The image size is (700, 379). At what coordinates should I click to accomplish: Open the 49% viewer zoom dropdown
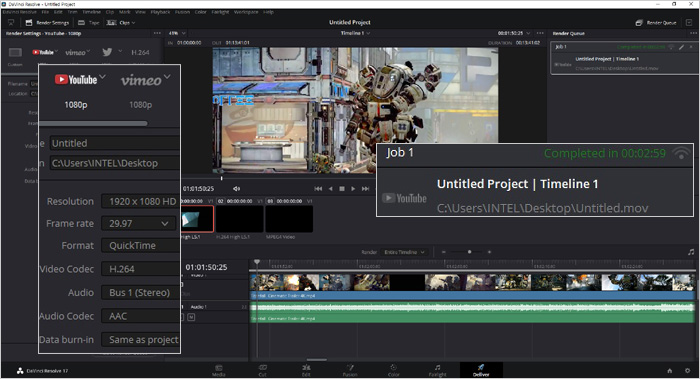[x=177, y=33]
